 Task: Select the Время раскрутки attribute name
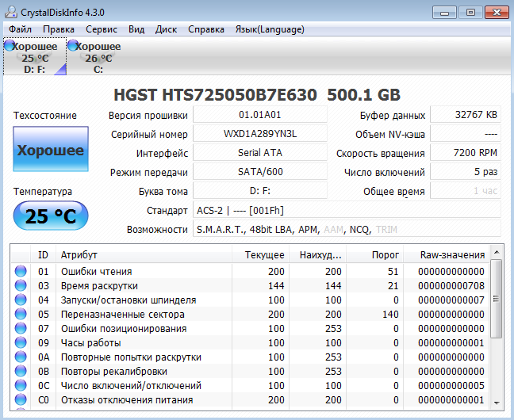99,285
